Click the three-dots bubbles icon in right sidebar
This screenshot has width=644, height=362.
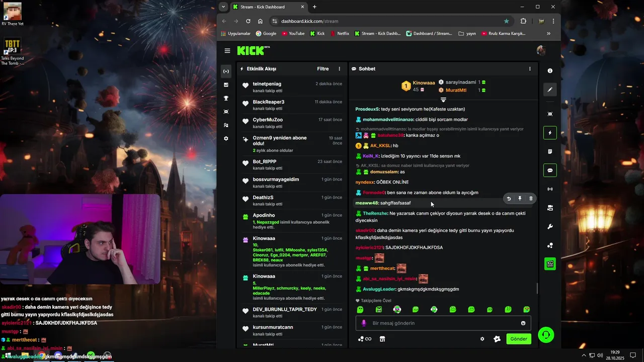pos(550,245)
